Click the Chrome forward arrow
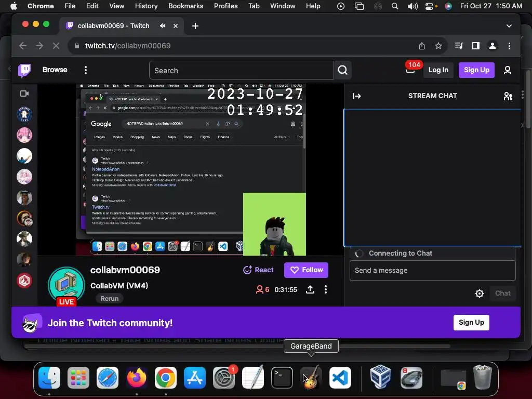532x399 pixels. [39, 46]
